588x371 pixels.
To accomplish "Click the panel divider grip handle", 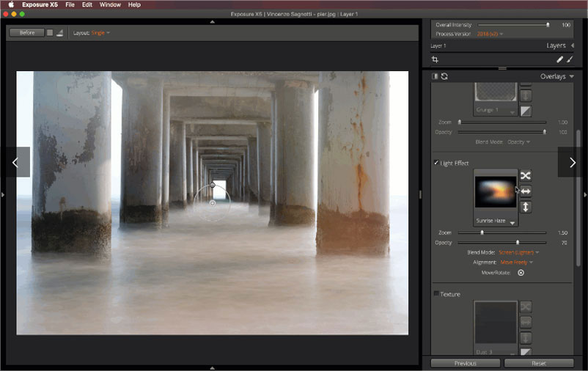I will [502, 69].
